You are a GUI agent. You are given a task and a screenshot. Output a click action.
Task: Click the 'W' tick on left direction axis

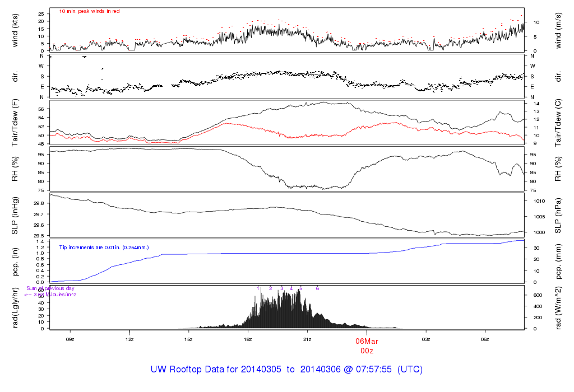pos(41,66)
